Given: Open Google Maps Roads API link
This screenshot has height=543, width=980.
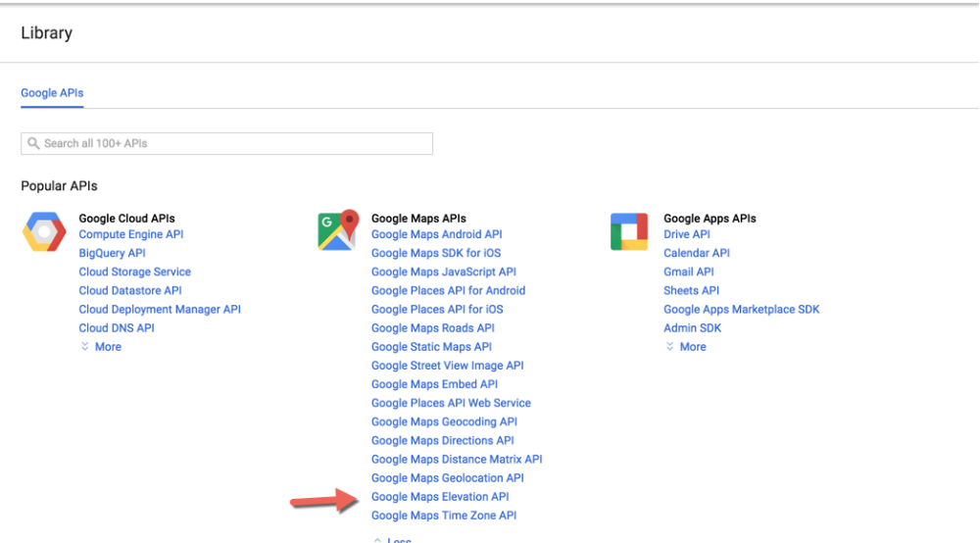Looking at the screenshot, I should 432,328.
